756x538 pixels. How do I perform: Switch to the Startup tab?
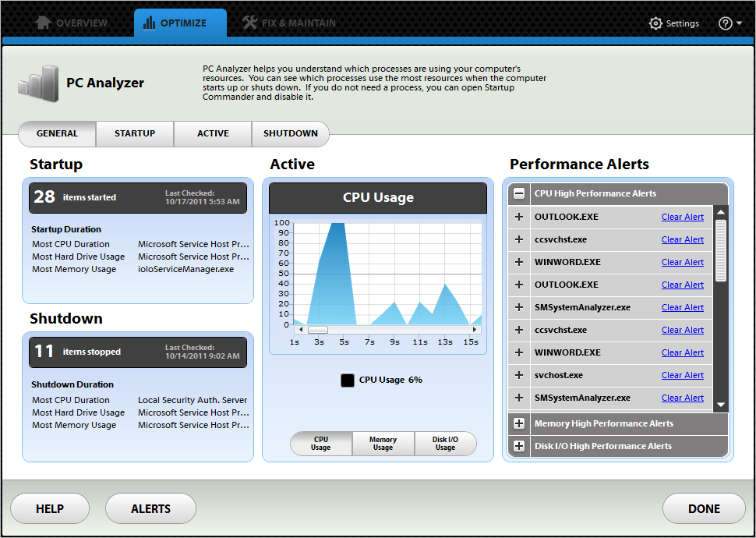coord(134,133)
